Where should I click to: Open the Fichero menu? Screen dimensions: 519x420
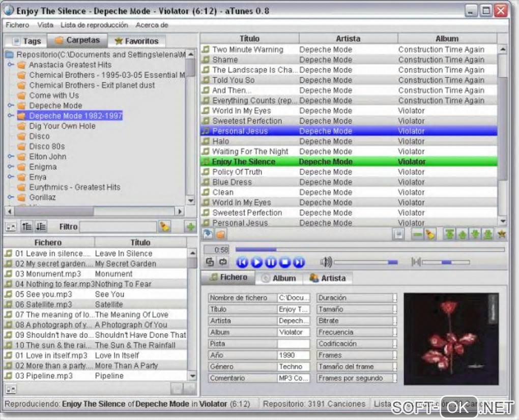(17, 25)
